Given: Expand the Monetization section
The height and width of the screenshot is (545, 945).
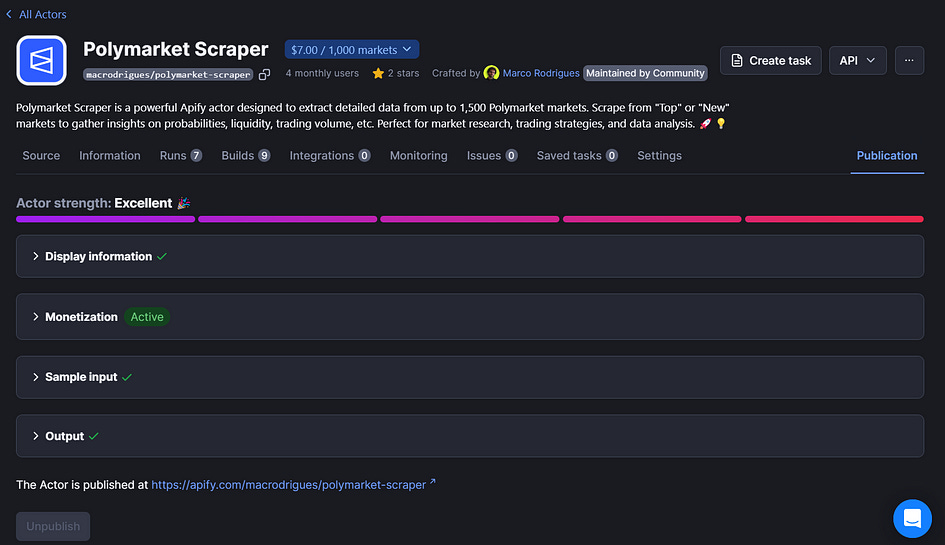Looking at the screenshot, I should pyautogui.click(x=469, y=317).
